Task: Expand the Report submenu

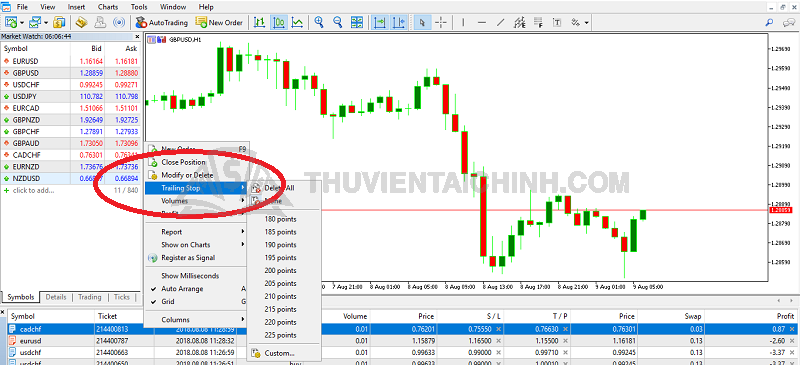Action: tap(196, 232)
